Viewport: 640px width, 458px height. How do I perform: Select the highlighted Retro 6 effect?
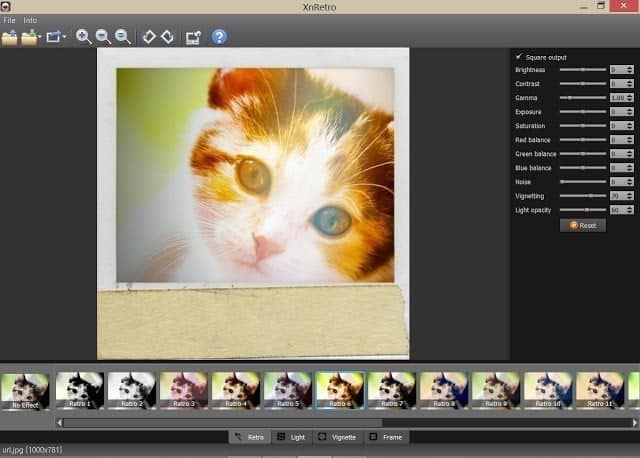pos(340,390)
